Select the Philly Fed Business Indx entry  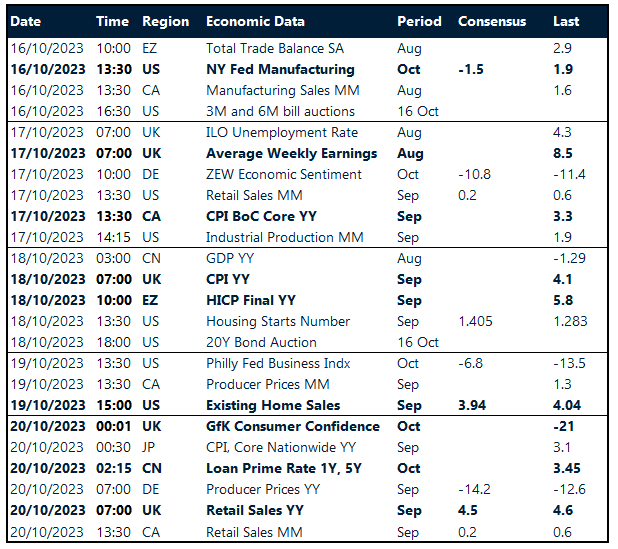(x=278, y=363)
